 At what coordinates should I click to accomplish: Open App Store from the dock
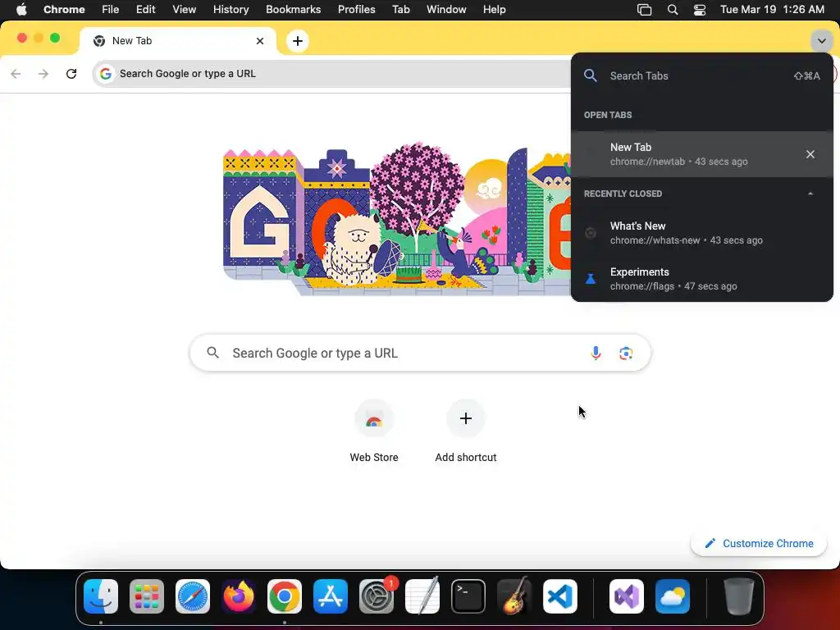pyautogui.click(x=331, y=596)
